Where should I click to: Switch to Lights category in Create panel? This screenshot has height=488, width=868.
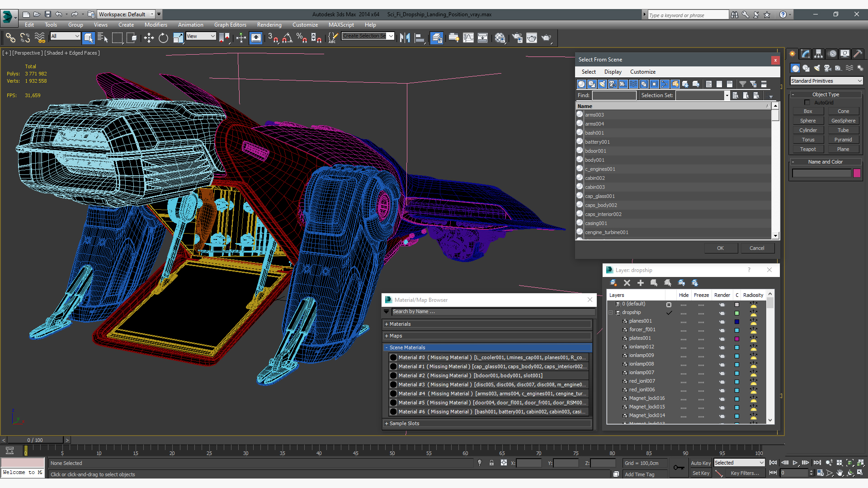[817, 68]
